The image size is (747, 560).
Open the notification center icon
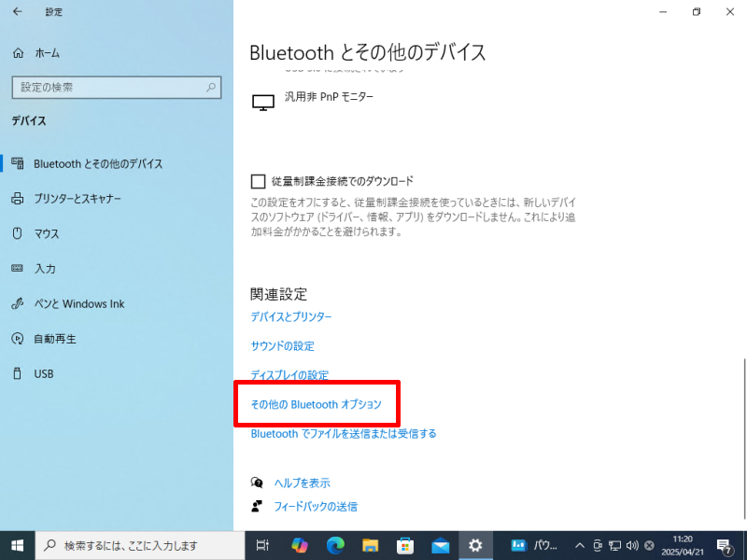[724, 546]
